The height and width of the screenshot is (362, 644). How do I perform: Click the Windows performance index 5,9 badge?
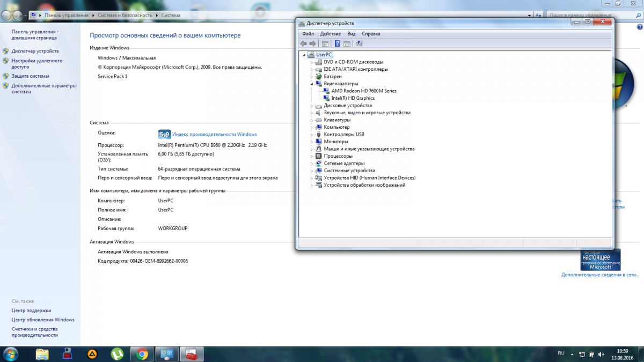pos(164,134)
